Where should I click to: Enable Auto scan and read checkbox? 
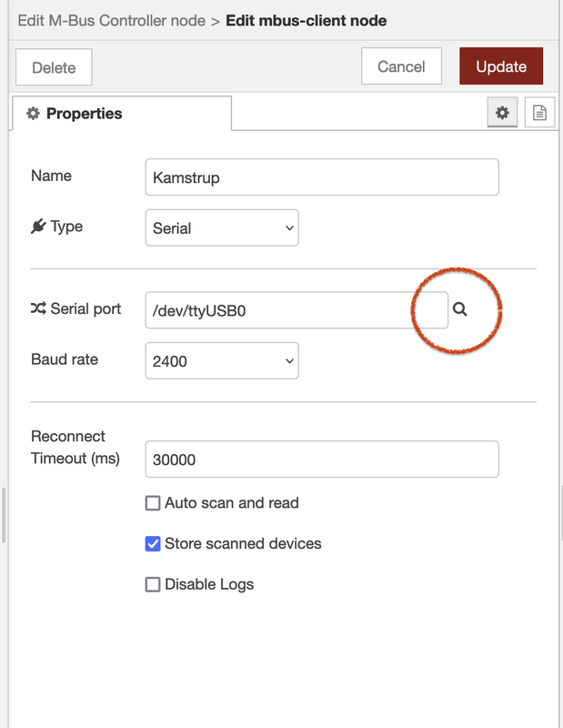[x=153, y=503]
